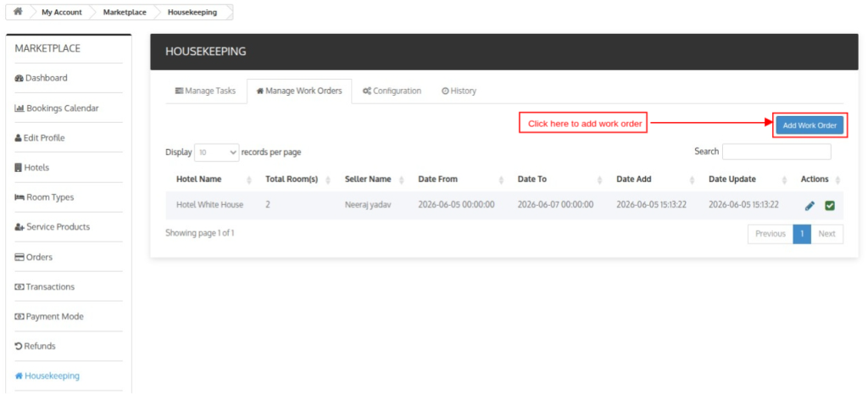Click 'Showing page 1 of 1' text
This screenshot has height=394, width=868.
(x=200, y=233)
